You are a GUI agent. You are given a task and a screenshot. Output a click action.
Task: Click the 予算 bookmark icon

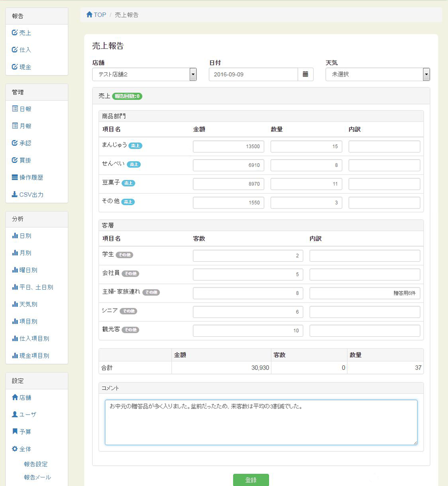click(15, 431)
